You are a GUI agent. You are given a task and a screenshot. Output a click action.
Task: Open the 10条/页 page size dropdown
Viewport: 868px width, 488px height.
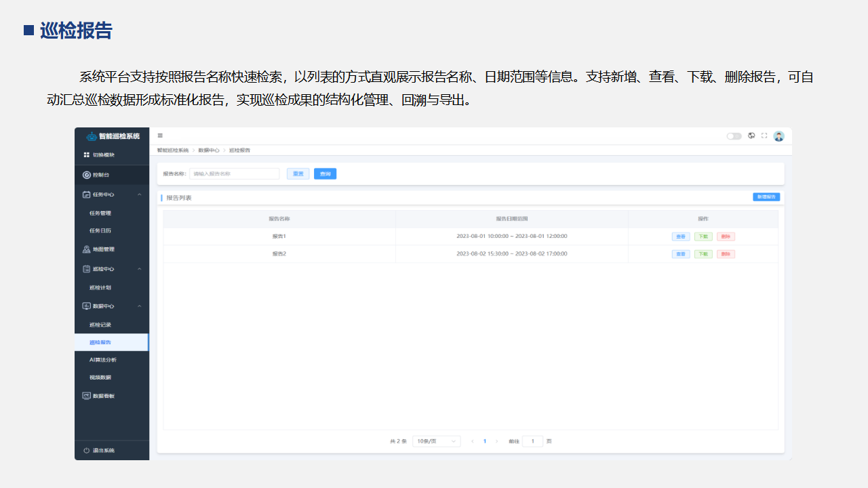coord(436,441)
